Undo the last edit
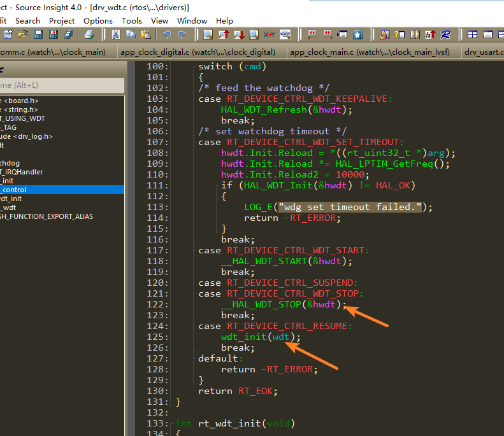The image size is (504, 436). pos(167,34)
